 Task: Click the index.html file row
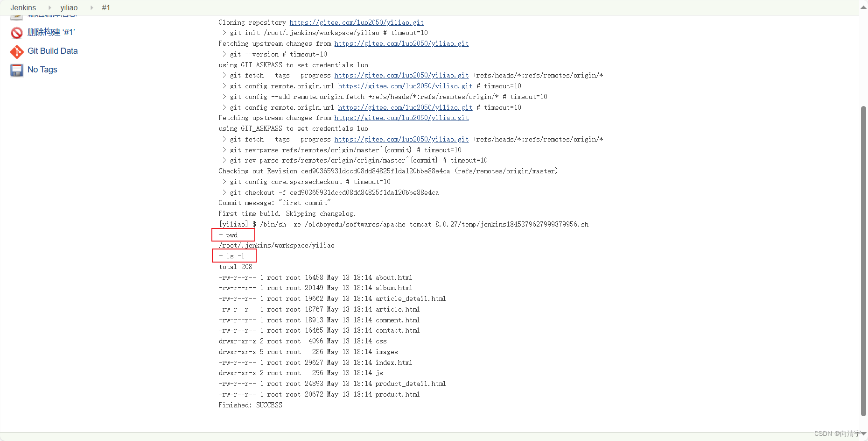(315, 363)
